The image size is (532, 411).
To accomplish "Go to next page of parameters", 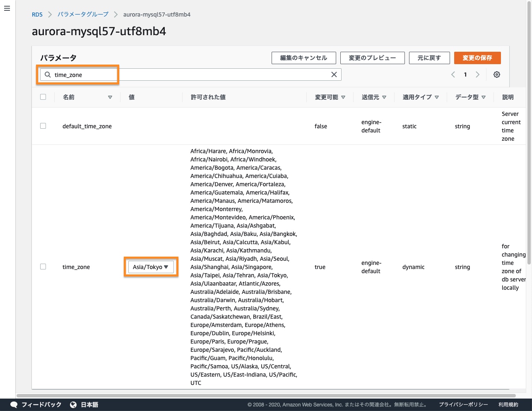I will pos(477,75).
